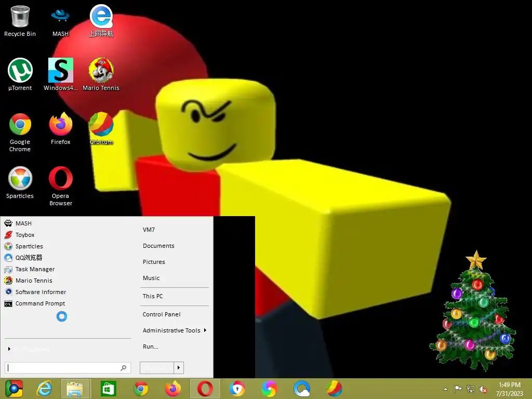
Task: Launch Orbitum from the taskbar
Action: [334, 389]
